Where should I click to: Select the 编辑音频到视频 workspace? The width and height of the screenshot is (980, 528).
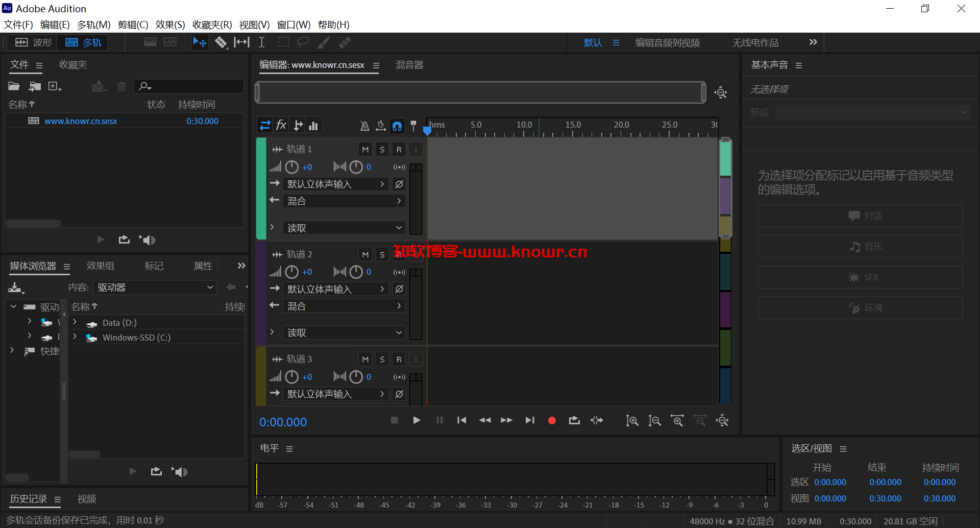(x=667, y=42)
